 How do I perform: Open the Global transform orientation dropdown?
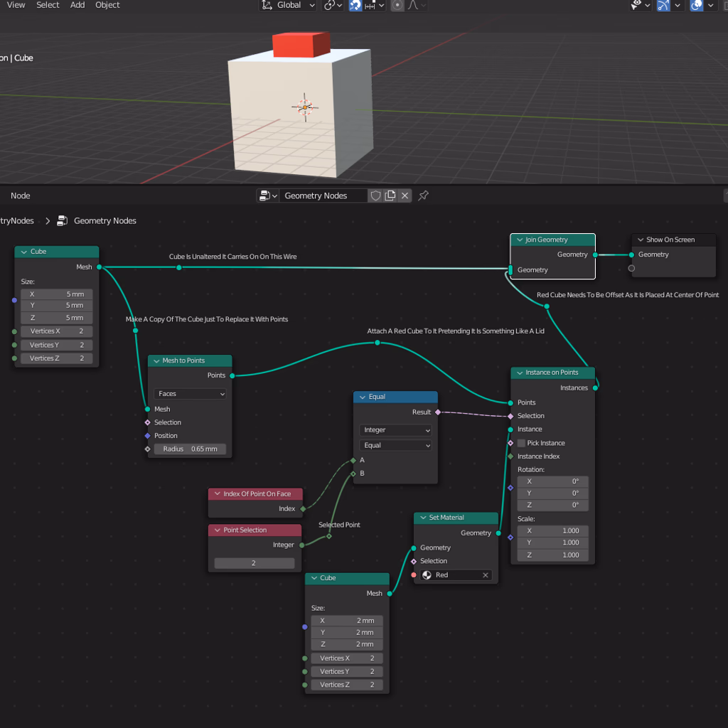pos(289,5)
